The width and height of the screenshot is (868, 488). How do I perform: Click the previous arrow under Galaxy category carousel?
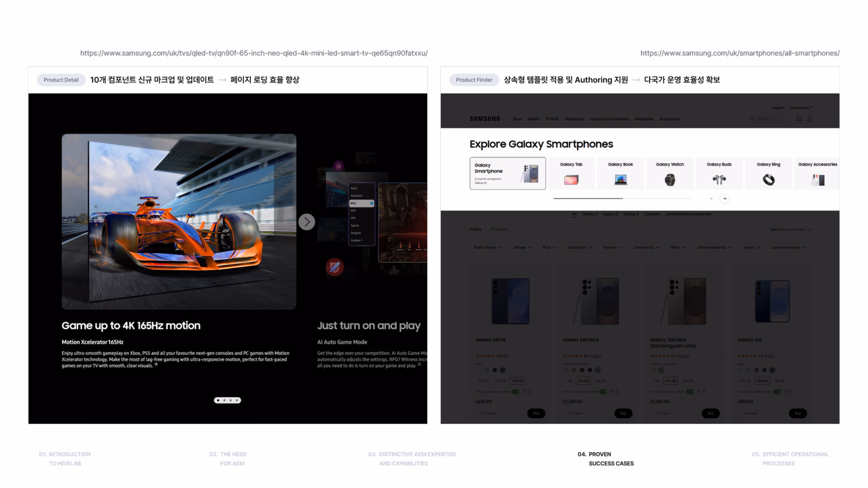click(x=711, y=199)
